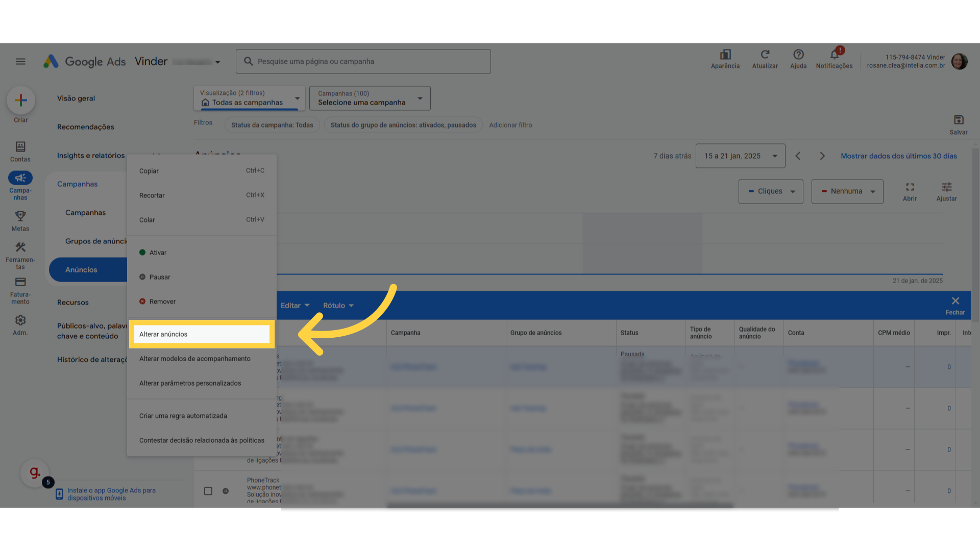Choose Contestar decisão relacionada às políticas
The width and height of the screenshot is (980, 551).
coord(202,440)
